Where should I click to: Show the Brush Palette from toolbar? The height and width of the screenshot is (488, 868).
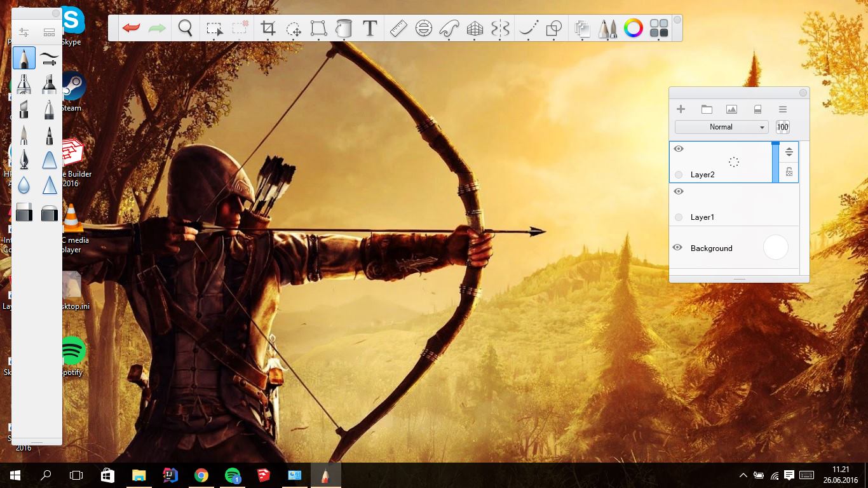pos(607,28)
